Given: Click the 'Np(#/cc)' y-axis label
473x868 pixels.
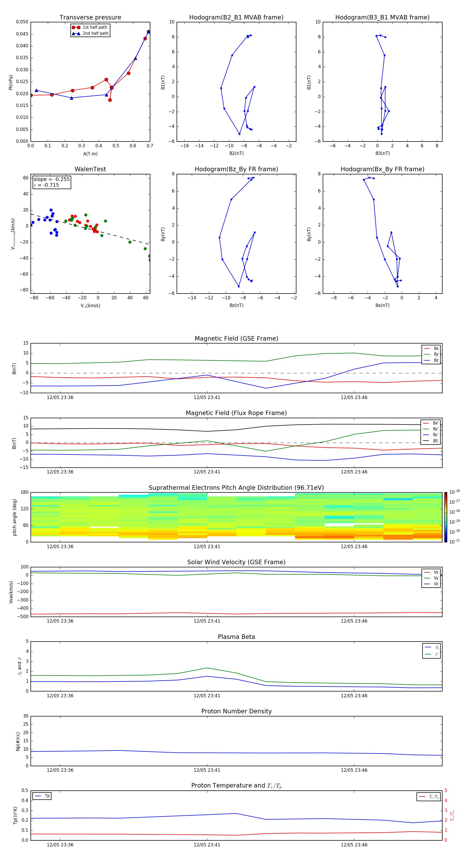Looking at the screenshot, I should coord(18,741).
